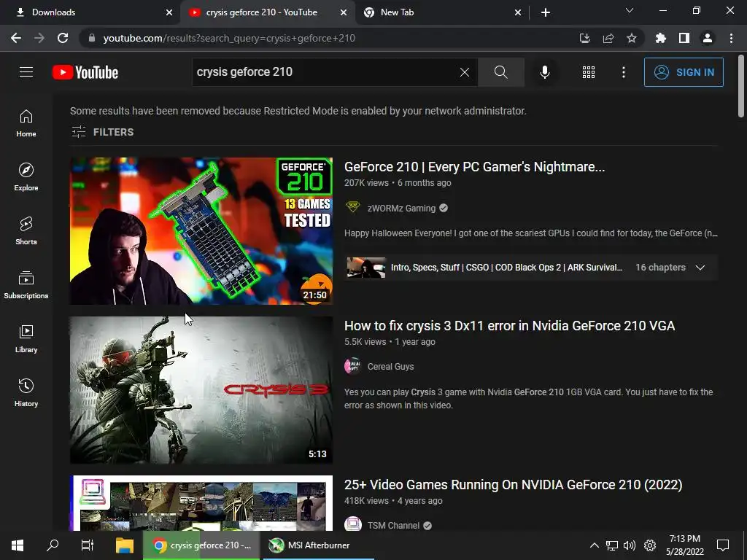Close the New Tab tab

pos(518,12)
